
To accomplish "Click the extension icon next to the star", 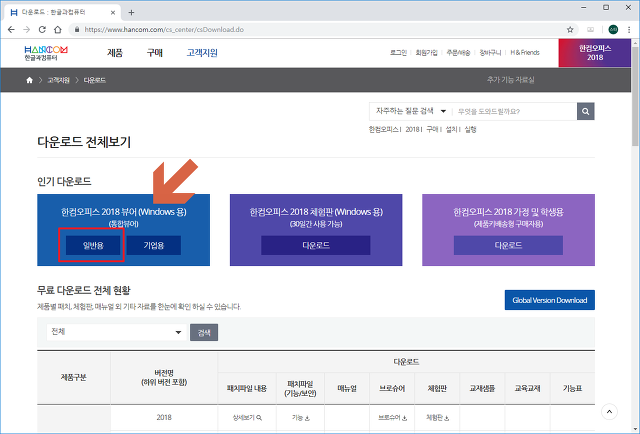I will click(590, 29).
